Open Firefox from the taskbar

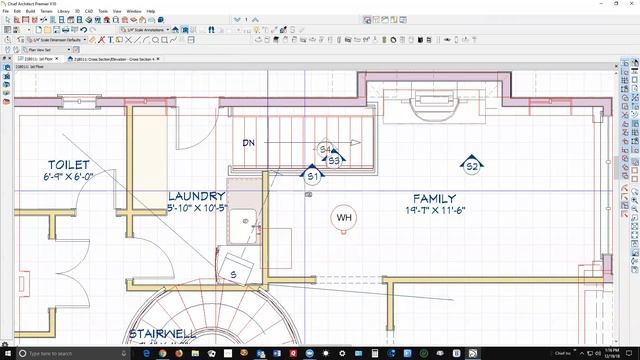pos(179,353)
